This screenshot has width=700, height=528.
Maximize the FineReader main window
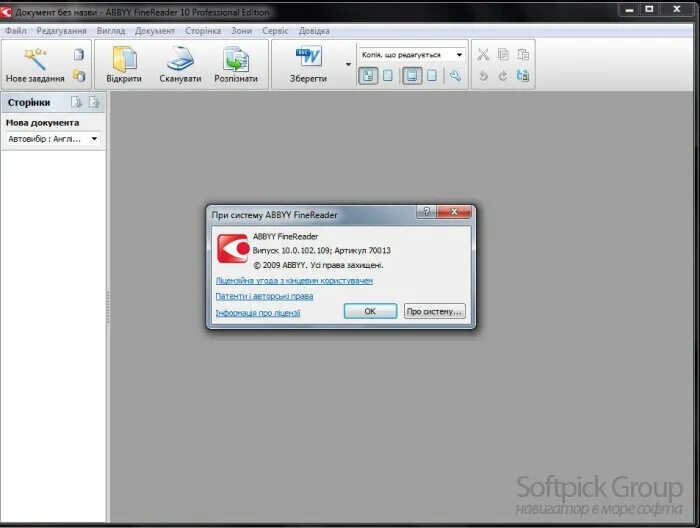click(x=650, y=9)
